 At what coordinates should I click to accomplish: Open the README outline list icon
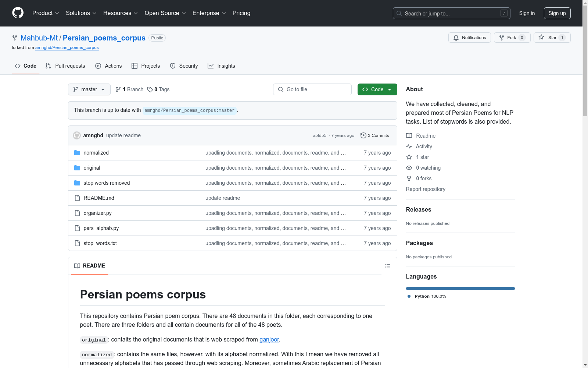click(388, 266)
